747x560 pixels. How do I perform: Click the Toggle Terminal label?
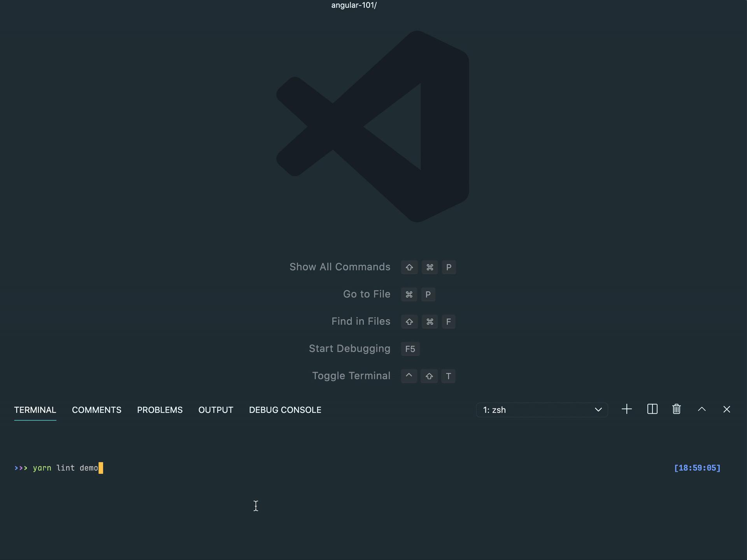[351, 376]
